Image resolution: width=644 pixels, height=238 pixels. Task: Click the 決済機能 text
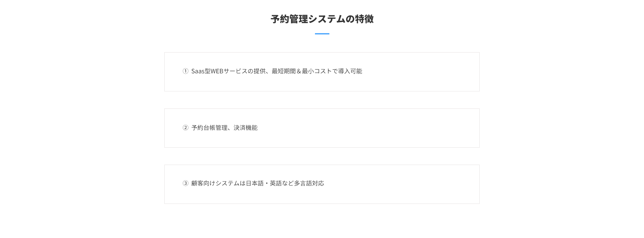(x=246, y=128)
